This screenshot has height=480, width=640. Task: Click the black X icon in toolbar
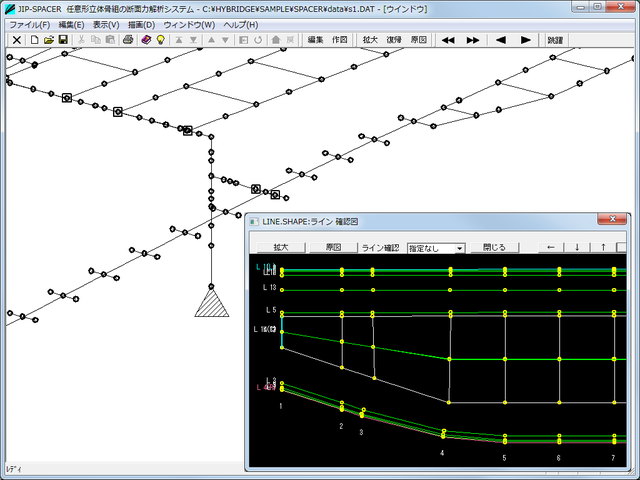tap(17, 40)
